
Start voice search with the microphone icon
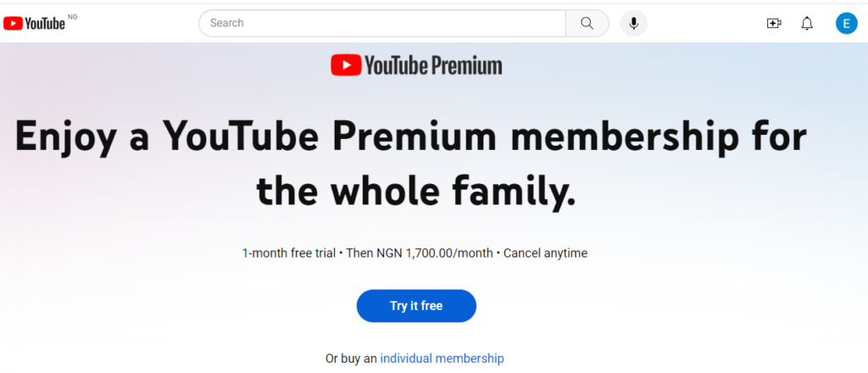pos(634,23)
